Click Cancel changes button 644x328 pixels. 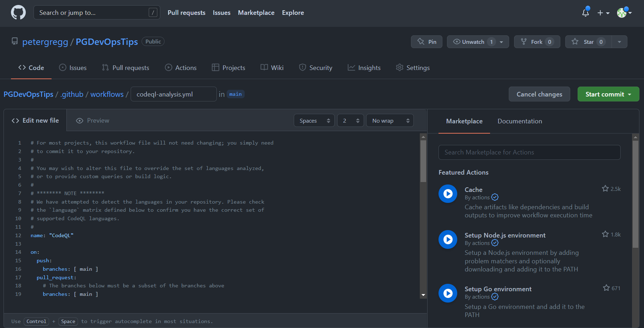click(539, 94)
